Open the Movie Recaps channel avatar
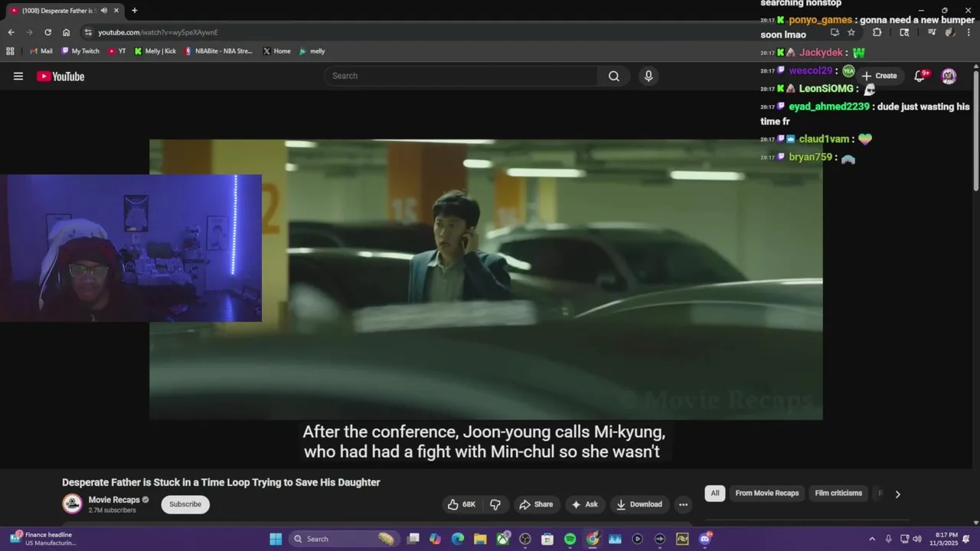980x551 pixels. click(72, 504)
